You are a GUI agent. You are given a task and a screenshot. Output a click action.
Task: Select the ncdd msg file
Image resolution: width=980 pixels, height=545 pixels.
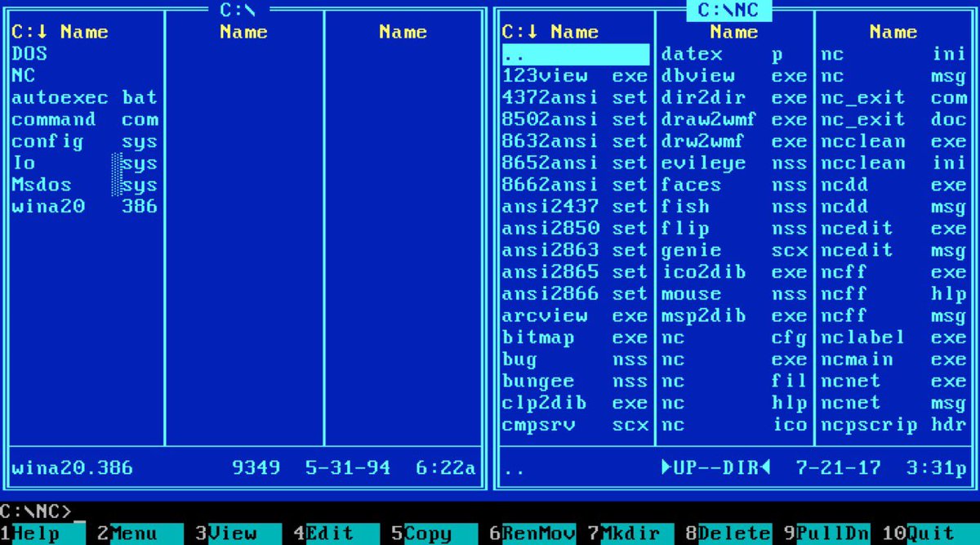pos(893,207)
